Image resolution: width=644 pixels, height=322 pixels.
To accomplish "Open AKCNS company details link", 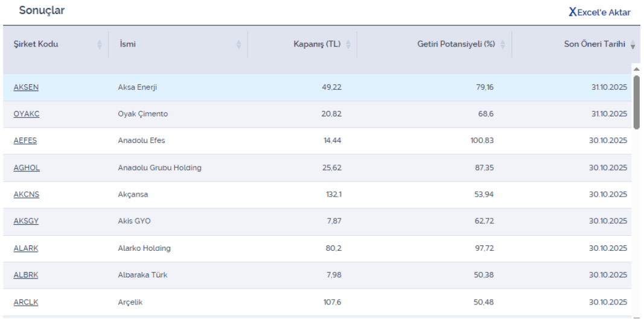I will point(26,195).
